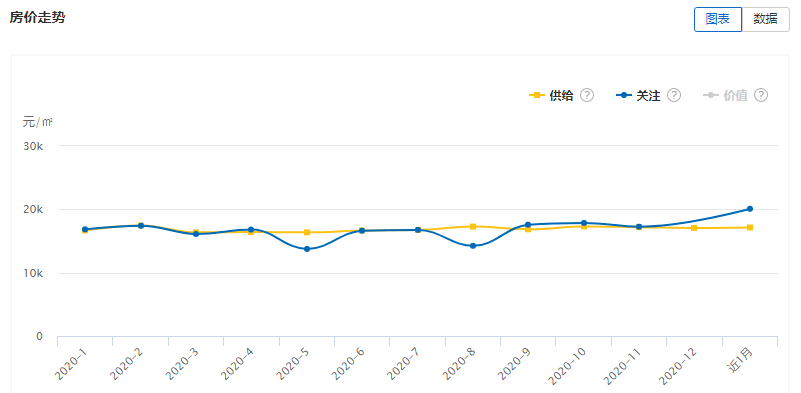Click the 近1月 x-axis label

[x=741, y=361]
